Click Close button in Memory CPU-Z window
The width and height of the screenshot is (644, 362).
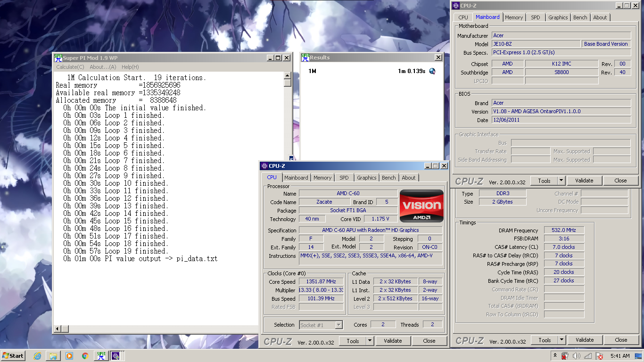pos(621,340)
